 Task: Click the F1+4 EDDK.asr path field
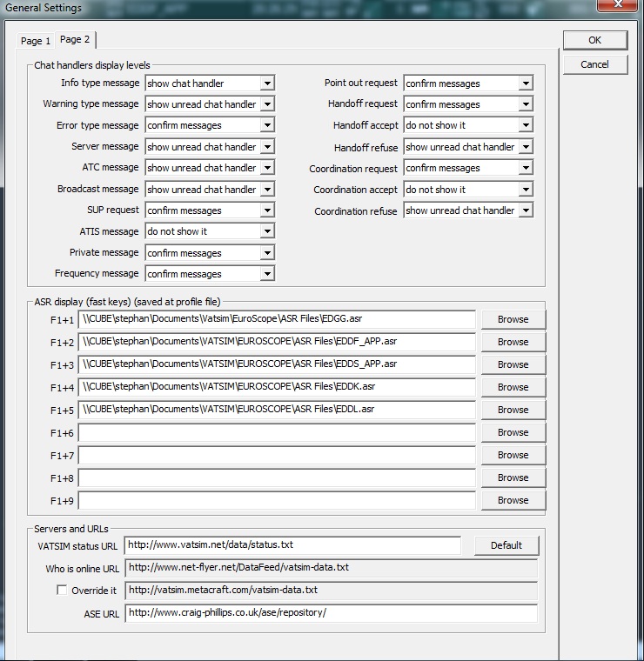[277, 387]
